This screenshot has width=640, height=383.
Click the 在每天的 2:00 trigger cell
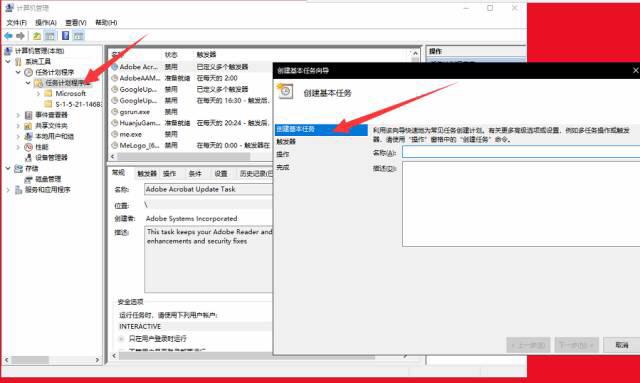click(x=217, y=78)
